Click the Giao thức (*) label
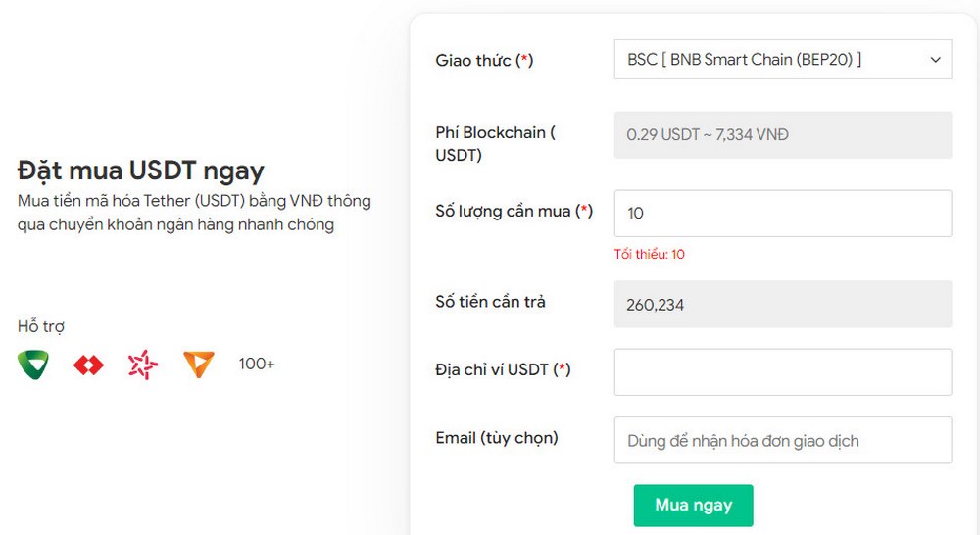The height and width of the screenshot is (535, 980). (x=484, y=60)
